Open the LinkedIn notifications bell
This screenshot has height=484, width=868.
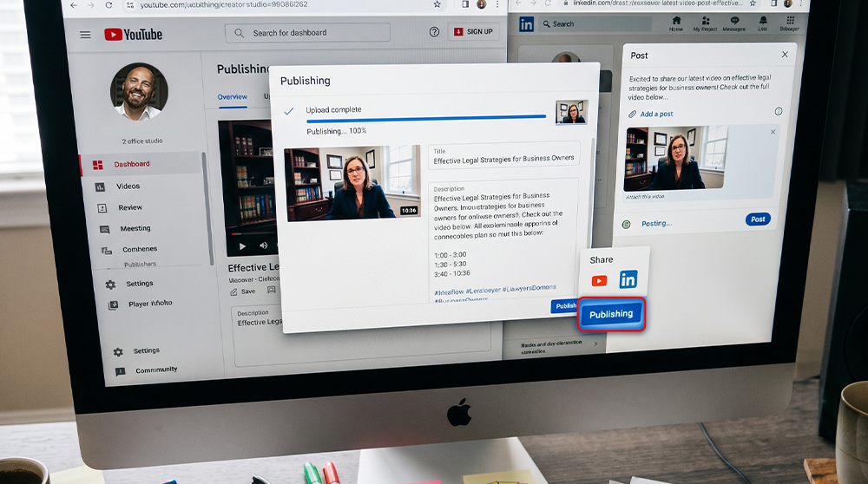click(x=763, y=23)
